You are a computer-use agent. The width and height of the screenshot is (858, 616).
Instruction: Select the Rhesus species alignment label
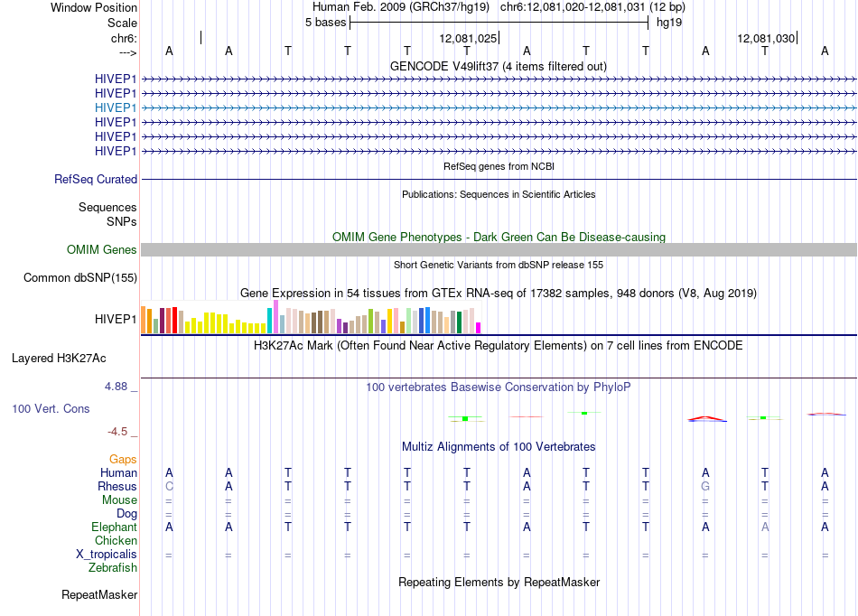[x=117, y=486]
